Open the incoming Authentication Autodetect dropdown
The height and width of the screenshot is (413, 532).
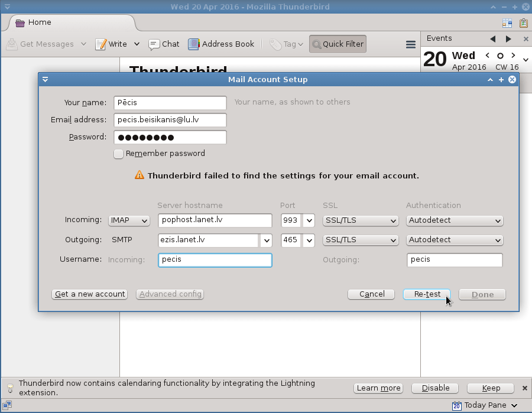(455, 220)
